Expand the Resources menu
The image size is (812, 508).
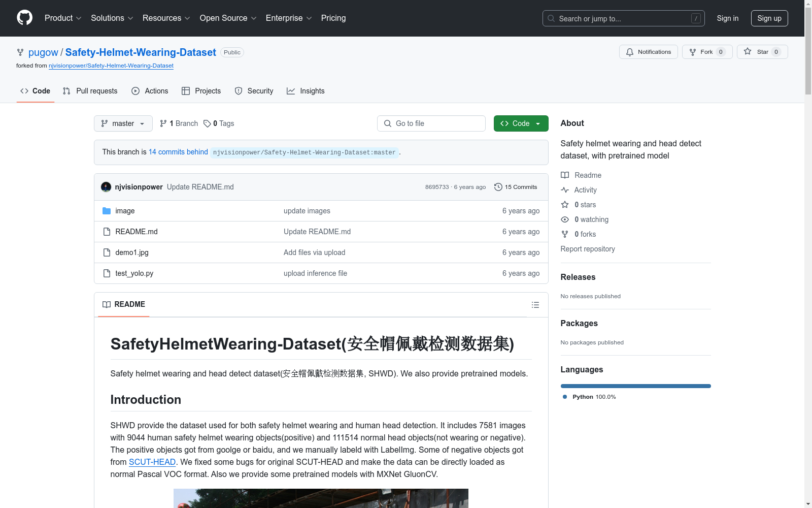pyautogui.click(x=166, y=18)
